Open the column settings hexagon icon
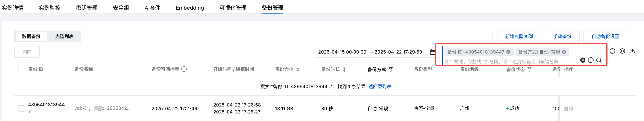This screenshot has width=644, height=121. [622, 51]
